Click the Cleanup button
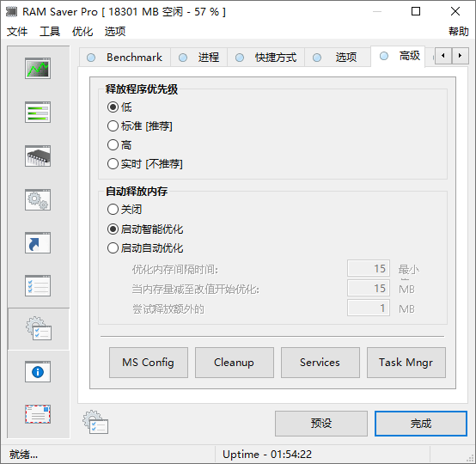Viewport: 476px width, 464px height. (235, 363)
